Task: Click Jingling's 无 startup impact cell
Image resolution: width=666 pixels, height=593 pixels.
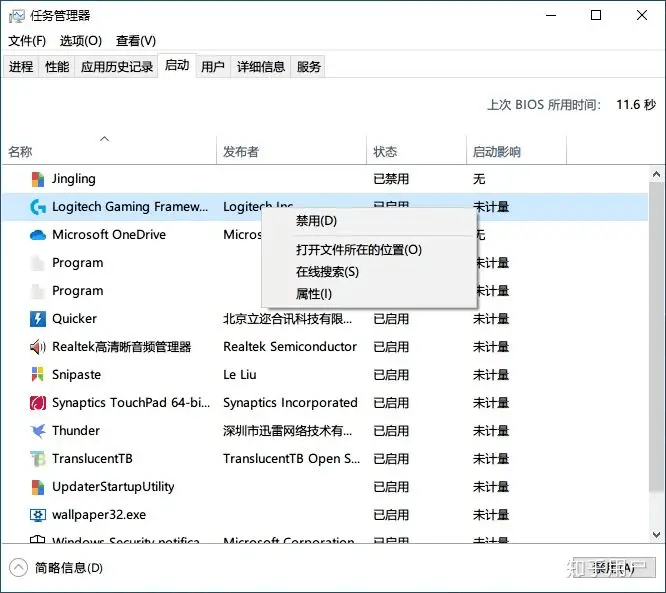Action: [479, 179]
